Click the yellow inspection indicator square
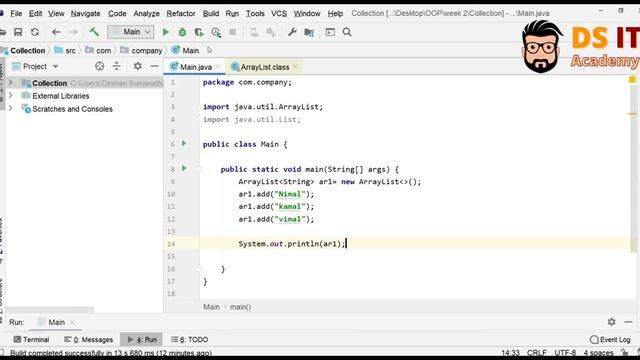 (632, 80)
